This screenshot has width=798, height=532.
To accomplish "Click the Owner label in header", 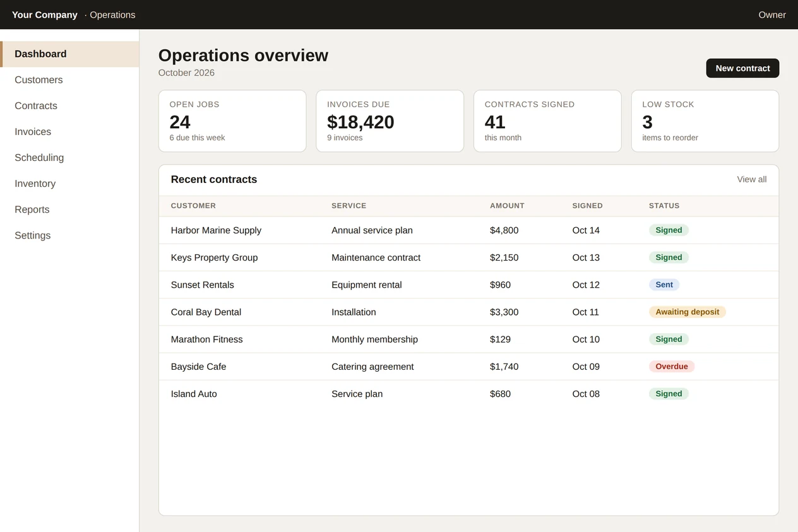I will [x=772, y=15].
